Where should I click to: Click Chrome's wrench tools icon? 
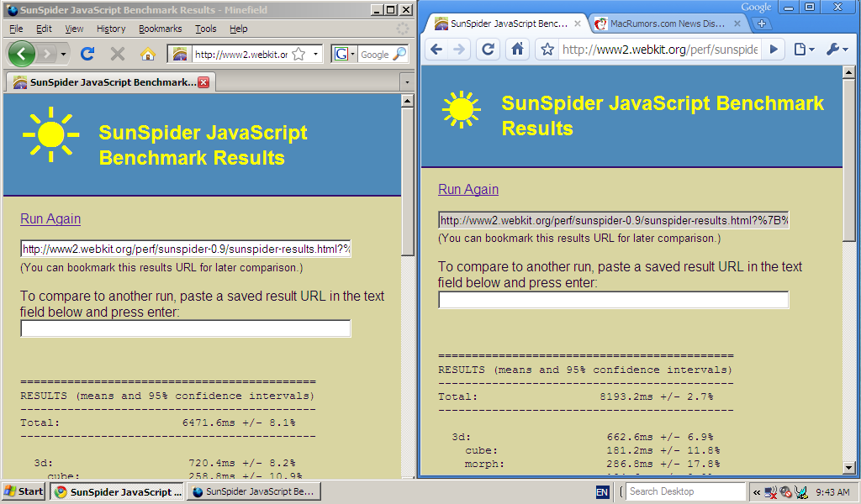point(832,49)
